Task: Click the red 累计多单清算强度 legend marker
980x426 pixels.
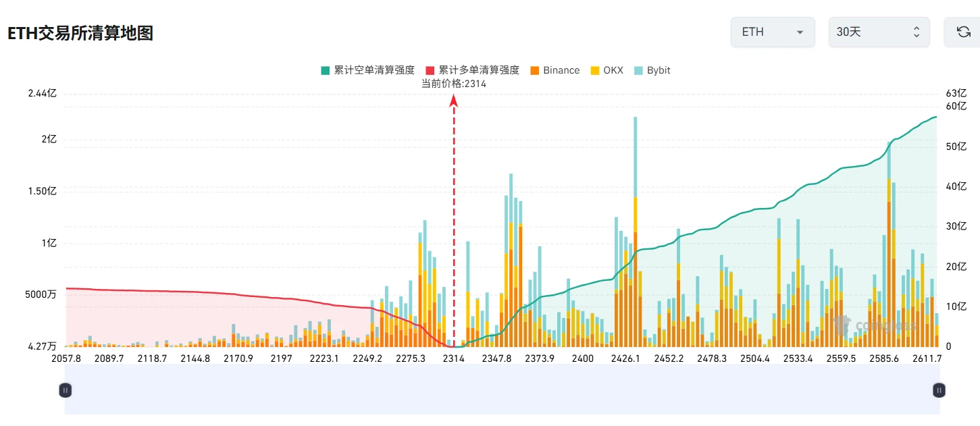Action: point(430,70)
